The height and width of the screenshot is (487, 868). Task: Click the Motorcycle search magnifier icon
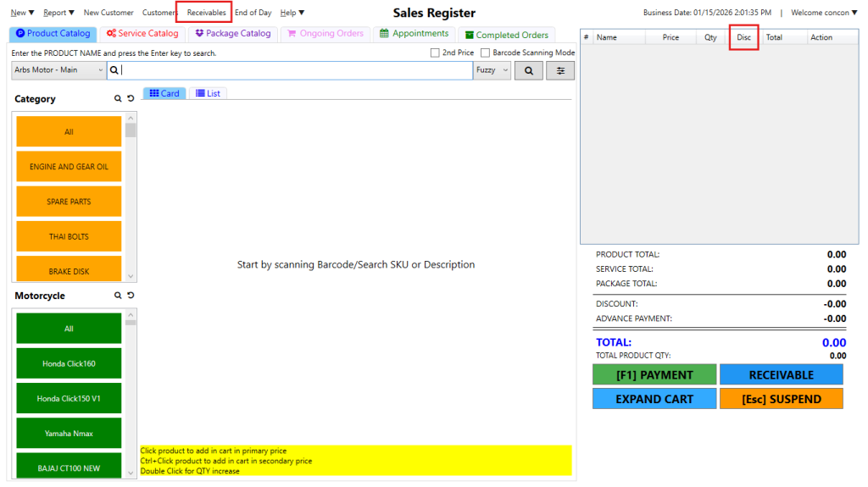coord(119,296)
